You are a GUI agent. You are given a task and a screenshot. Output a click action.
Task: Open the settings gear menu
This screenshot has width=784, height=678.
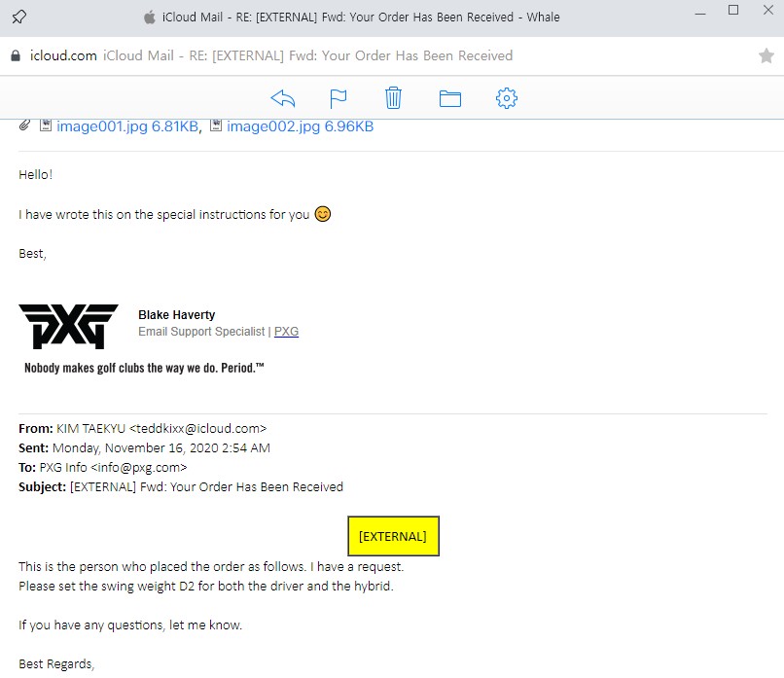[506, 98]
